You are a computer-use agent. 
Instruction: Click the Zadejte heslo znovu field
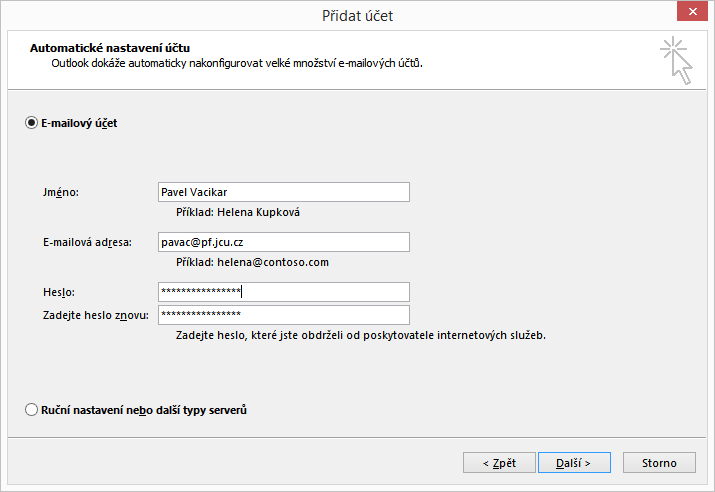(284, 315)
